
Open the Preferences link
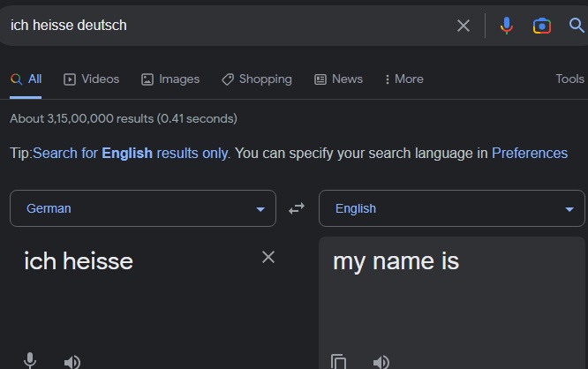tap(530, 154)
